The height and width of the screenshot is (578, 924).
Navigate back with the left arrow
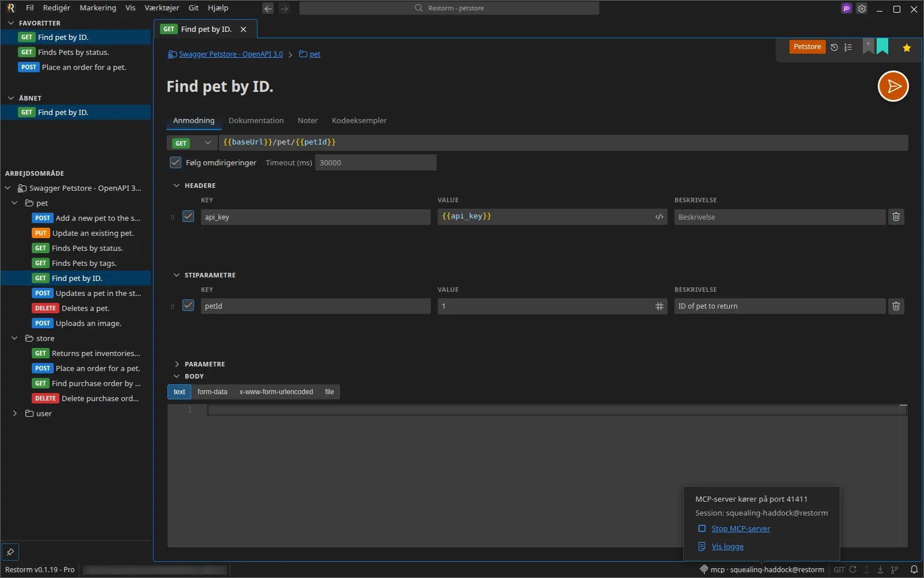[268, 8]
